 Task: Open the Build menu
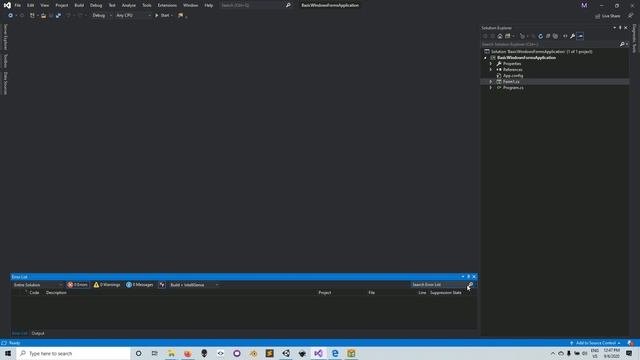[x=79, y=5]
